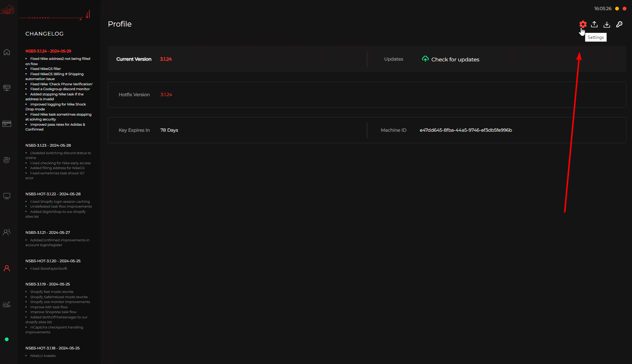Viewport: 632px width, 364px height.
Task: Open the Settings gear icon
Action: coord(582,24)
